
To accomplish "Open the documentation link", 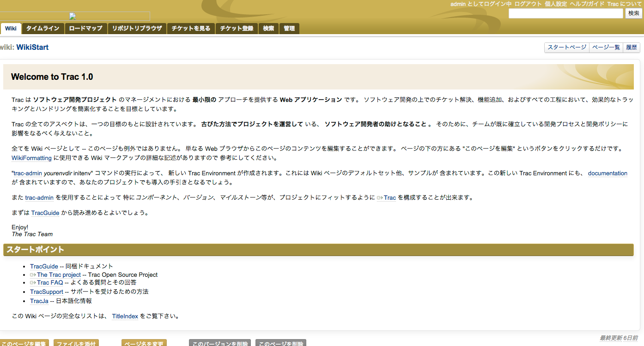I will pos(608,173).
